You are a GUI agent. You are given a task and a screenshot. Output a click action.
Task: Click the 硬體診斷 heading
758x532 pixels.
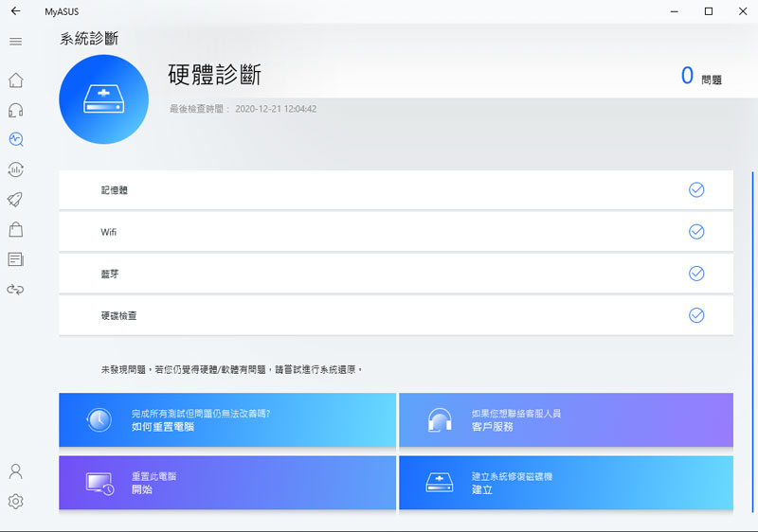(x=215, y=75)
